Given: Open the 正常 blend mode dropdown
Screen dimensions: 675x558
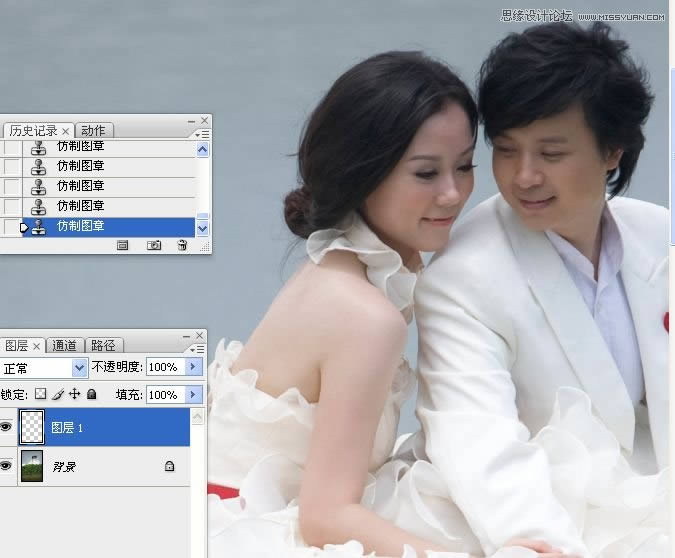Looking at the screenshot, I should click(80, 368).
